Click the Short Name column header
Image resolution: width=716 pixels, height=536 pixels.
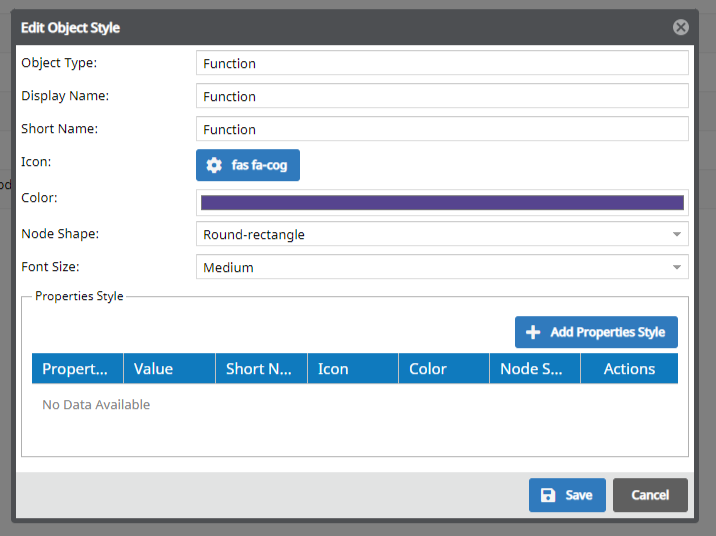click(262, 368)
